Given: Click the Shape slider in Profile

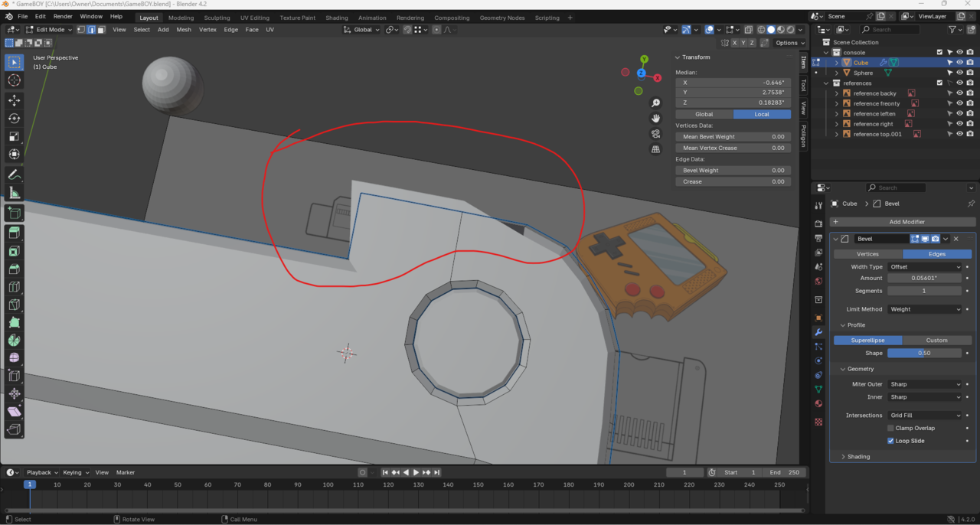Looking at the screenshot, I should (924, 353).
